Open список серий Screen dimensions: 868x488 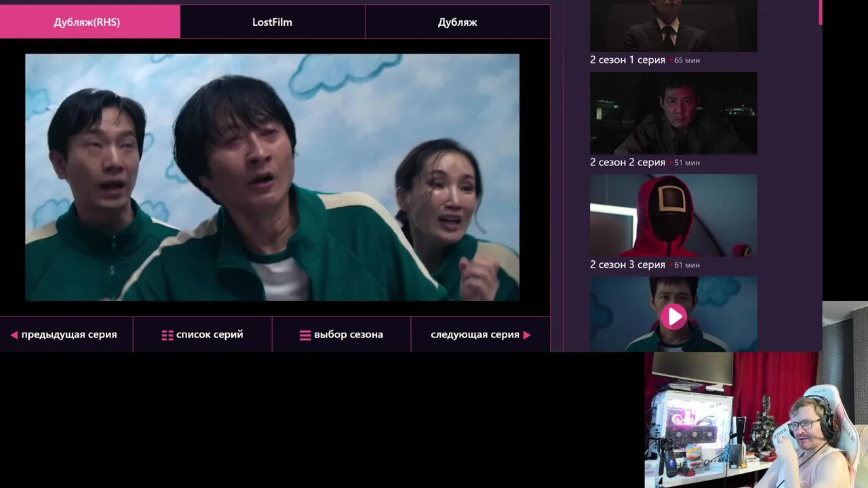[203, 334]
